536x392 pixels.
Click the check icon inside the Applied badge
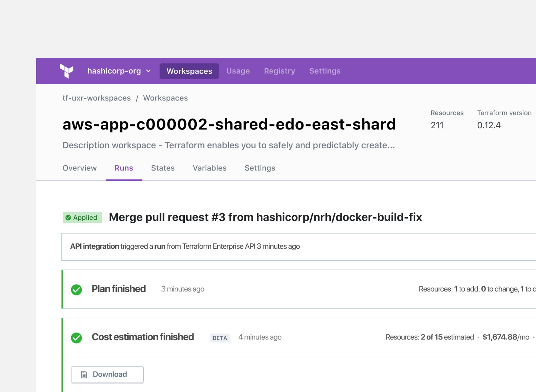point(68,218)
